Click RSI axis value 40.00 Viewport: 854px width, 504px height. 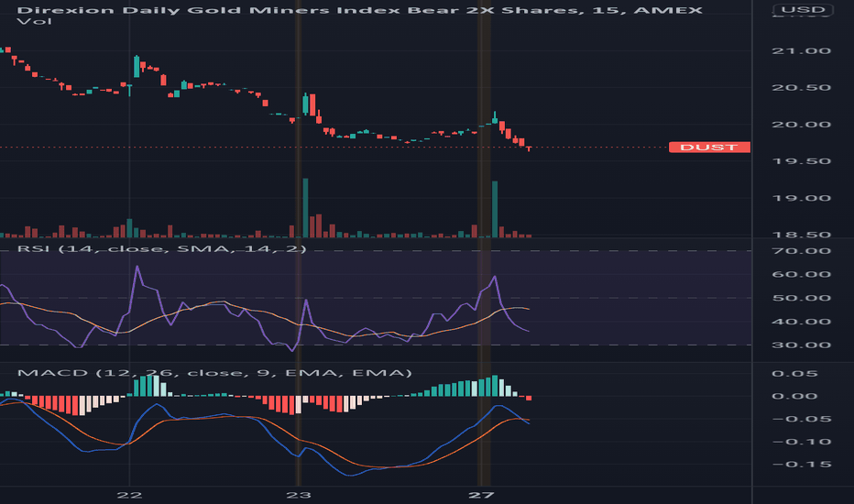coord(801,322)
